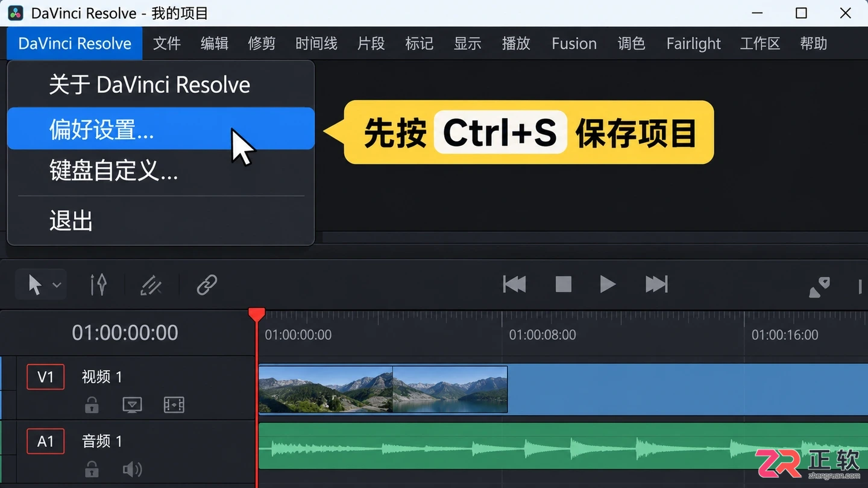This screenshot has height=488, width=868.
Task: Click the ruler at 01:00:08:00
Action: 542,334
